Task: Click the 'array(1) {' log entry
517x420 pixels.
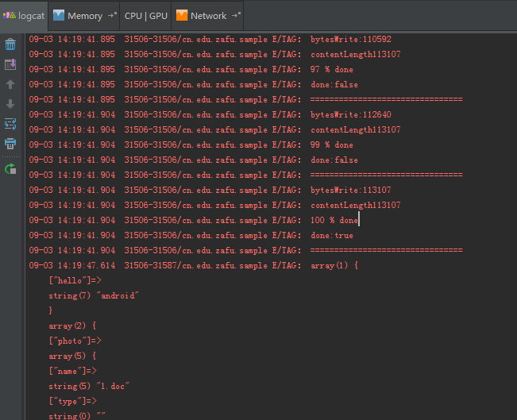Action: tap(334, 265)
